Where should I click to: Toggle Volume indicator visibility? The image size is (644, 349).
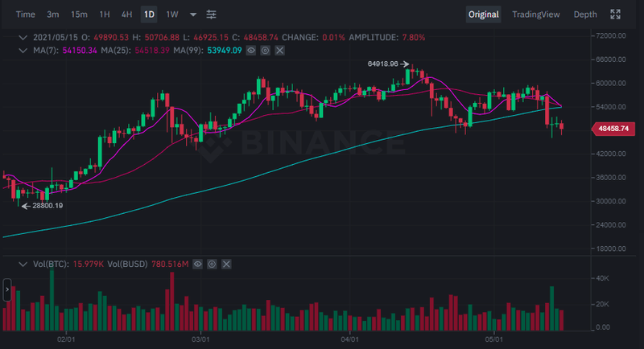click(x=198, y=264)
